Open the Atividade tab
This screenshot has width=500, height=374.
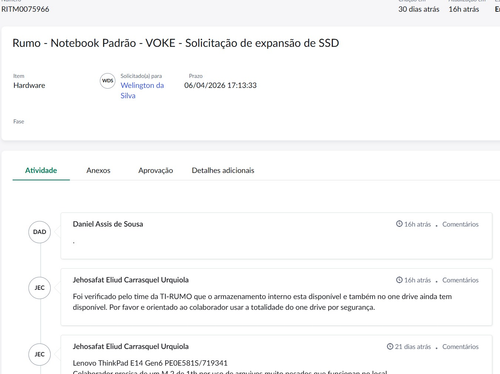[41, 170]
